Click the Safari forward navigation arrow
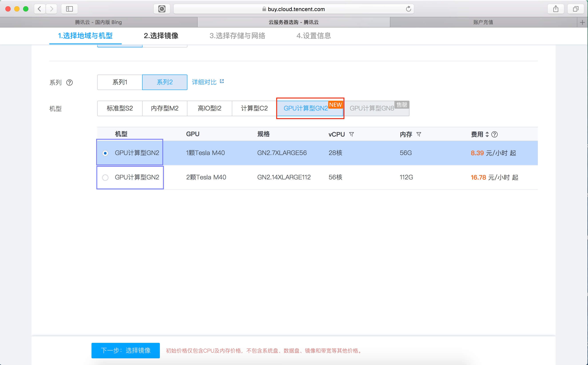This screenshot has height=365, width=588. point(51,9)
